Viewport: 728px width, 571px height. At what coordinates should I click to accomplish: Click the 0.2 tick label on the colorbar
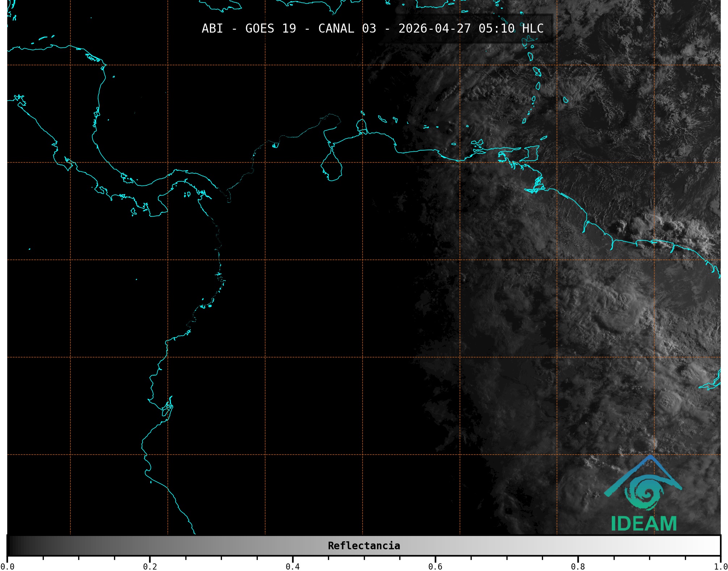click(x=150, y=566)
